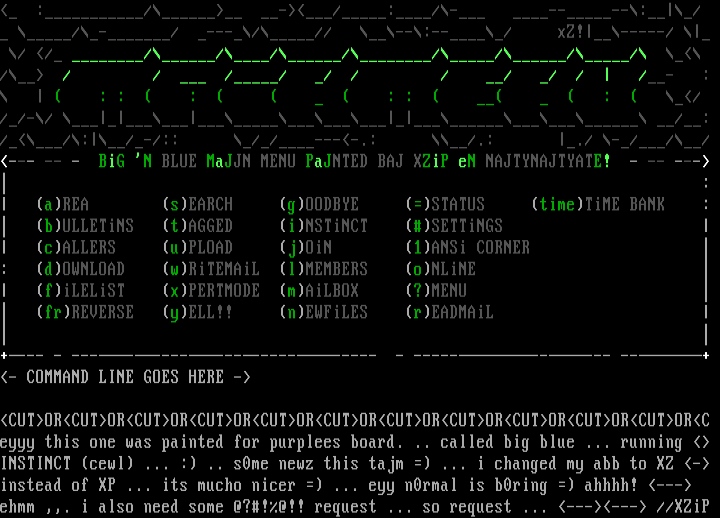
Task: Open the (#)SETTiNGS menu item
Action: [x=454, y=226]
